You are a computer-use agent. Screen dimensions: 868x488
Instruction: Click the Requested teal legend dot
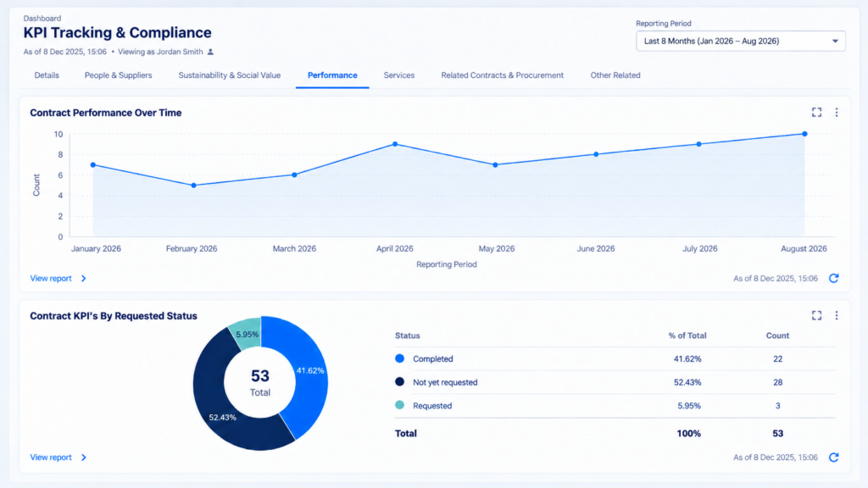pyautogui.click(x=400, y=405)
